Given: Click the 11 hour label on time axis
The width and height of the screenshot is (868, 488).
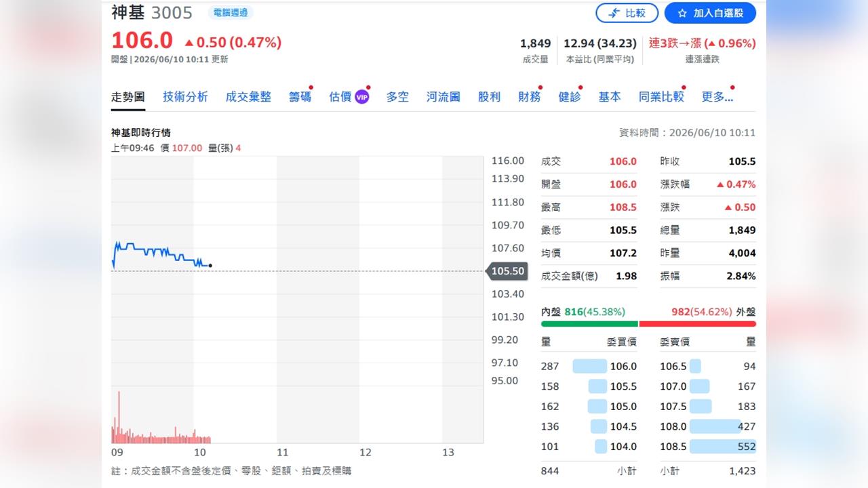Looking at the screenshot, I should point(282,452).
